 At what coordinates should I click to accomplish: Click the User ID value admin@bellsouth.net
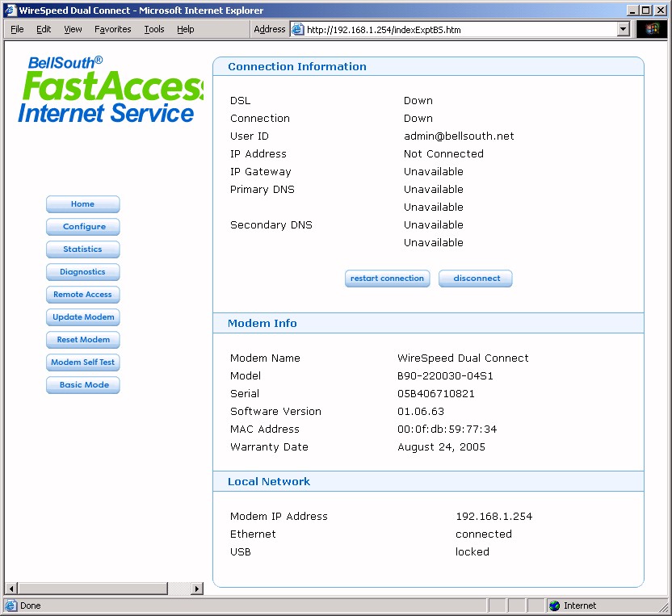click(459, 136)
